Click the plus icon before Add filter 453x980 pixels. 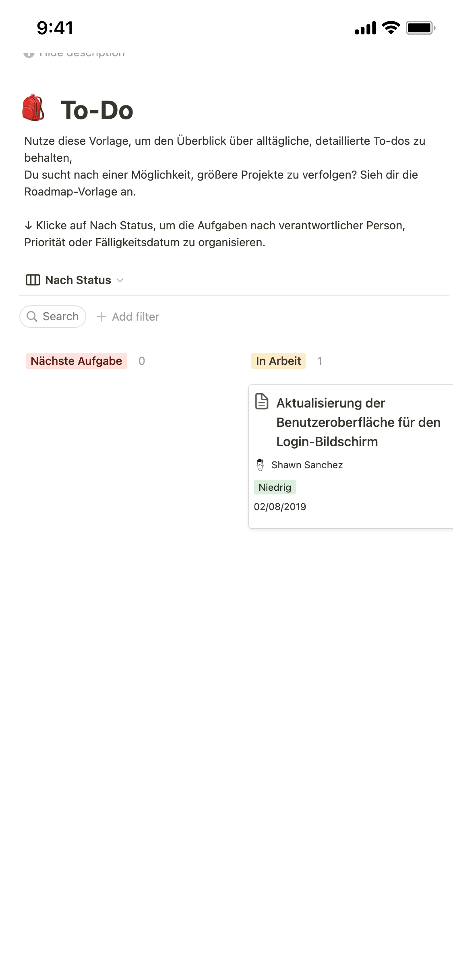pos(101,317)
